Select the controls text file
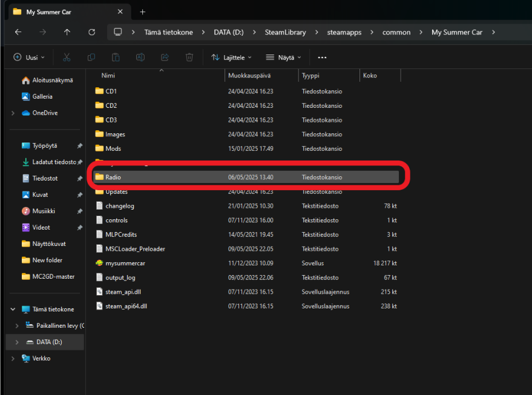This screenshot has width=532, height=395. pos(246,220)
